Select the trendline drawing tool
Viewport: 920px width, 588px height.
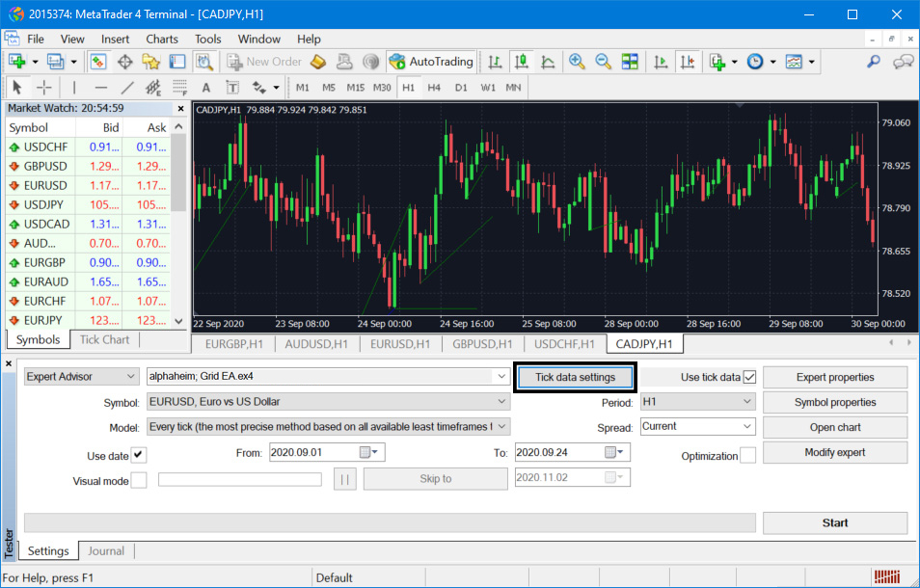(127, 88)
